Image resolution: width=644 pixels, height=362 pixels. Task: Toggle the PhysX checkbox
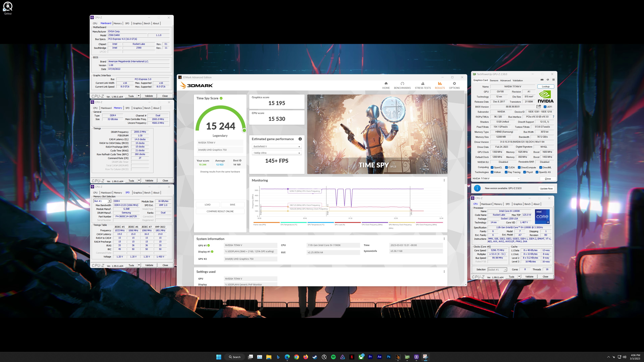tap(524, 172)
